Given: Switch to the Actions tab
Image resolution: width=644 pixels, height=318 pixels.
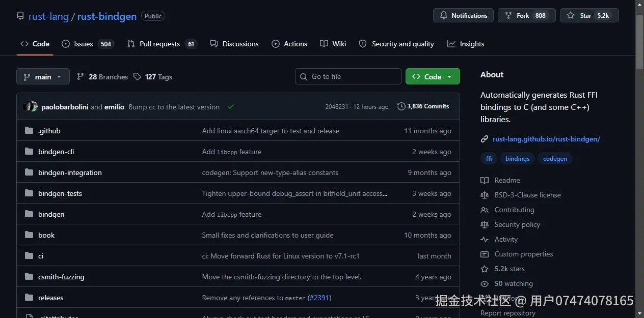Looking at the screenshot, I should [289, 44].
